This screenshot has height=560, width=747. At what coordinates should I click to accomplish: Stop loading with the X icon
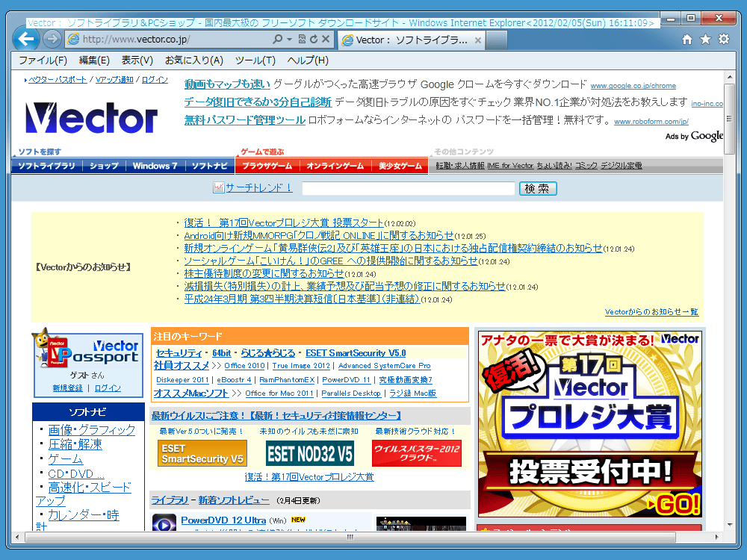click(326, 39)
